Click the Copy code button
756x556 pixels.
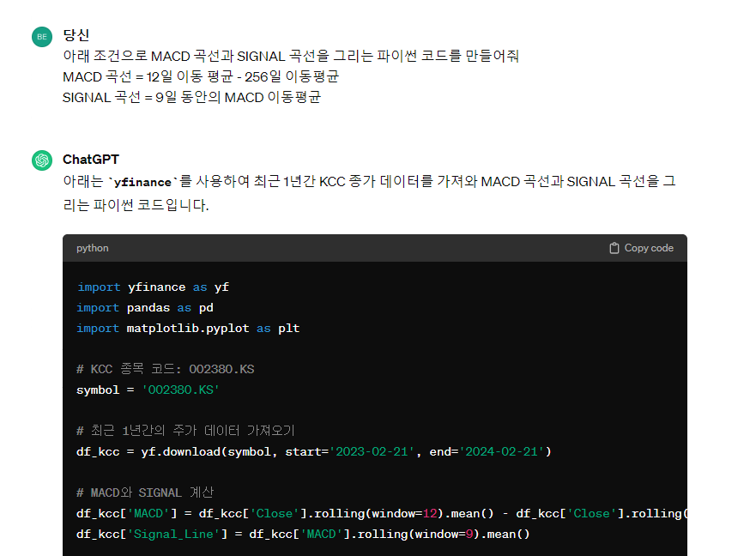tap(641, 248)
